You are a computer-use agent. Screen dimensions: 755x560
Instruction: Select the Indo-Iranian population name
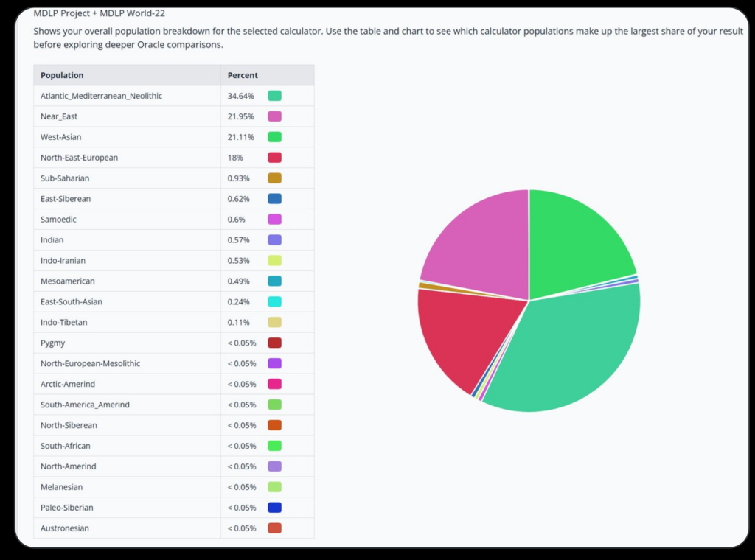click(x=63, y=260)
